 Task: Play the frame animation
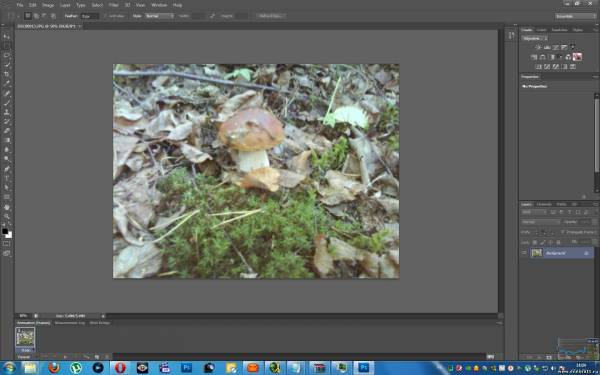tap(65, 357)
